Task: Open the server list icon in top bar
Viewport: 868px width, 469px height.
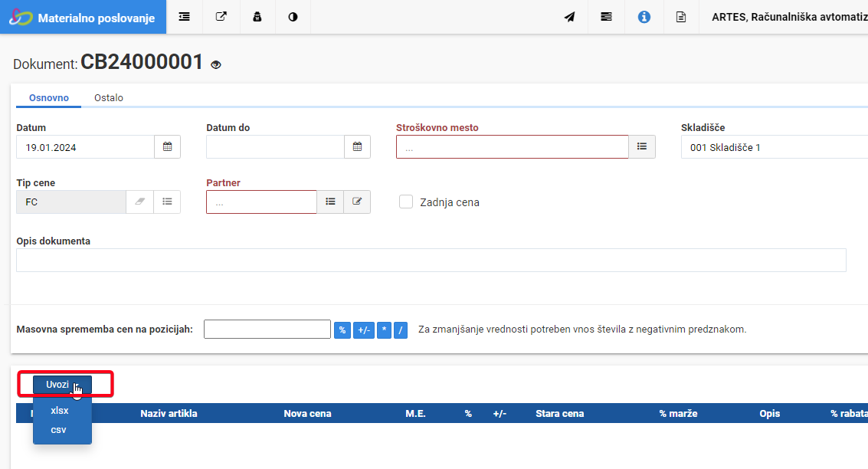Action: tap(606, 17)
